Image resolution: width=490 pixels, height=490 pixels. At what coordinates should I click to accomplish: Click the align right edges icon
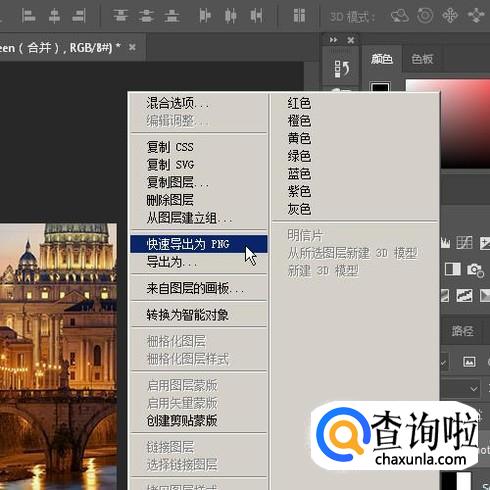coord(79,16)
